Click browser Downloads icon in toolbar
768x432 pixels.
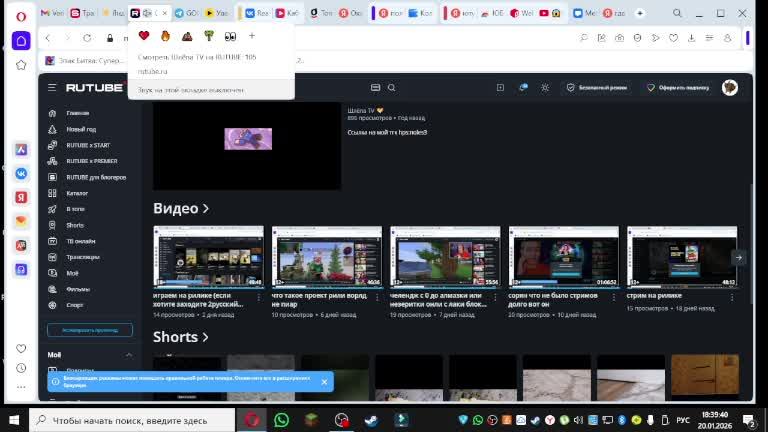(692, 38)
